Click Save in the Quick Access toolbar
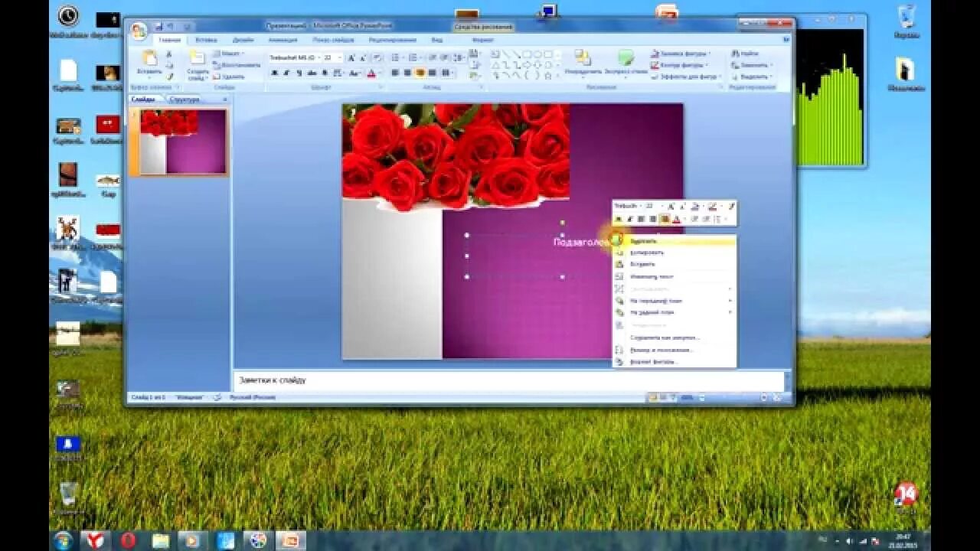The width and height of the screenshot is (980, 551). pyautogui.click(x=159, y=27)
